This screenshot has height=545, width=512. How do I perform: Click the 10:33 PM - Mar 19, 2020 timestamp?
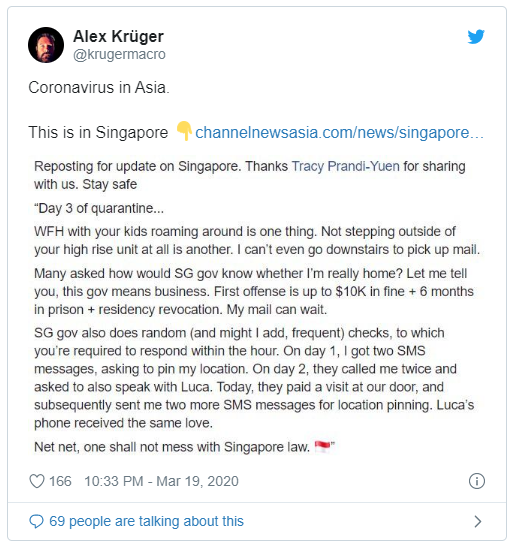tap(161, 481)
